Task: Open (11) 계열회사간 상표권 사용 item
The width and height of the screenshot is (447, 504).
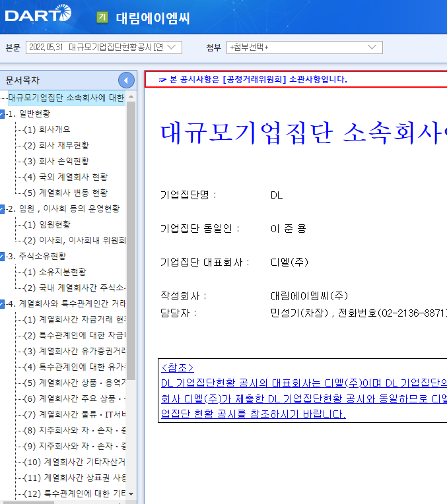Action: (x=75, y=478)
